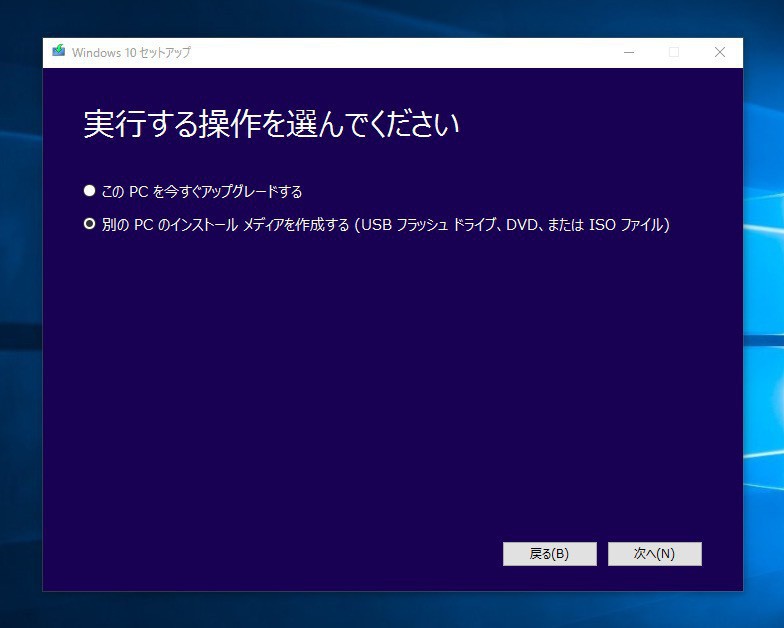This screenshot has height=628, width=784.
Task: Click the Windows 10 setup title bar icon
Action: pos(58,51)
